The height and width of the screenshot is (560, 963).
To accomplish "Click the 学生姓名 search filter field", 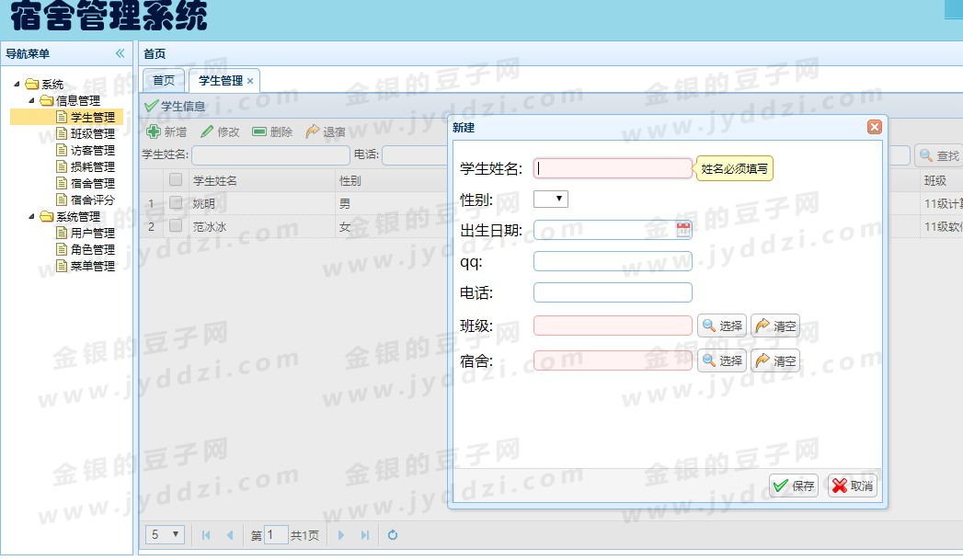I will pos(270,155).
